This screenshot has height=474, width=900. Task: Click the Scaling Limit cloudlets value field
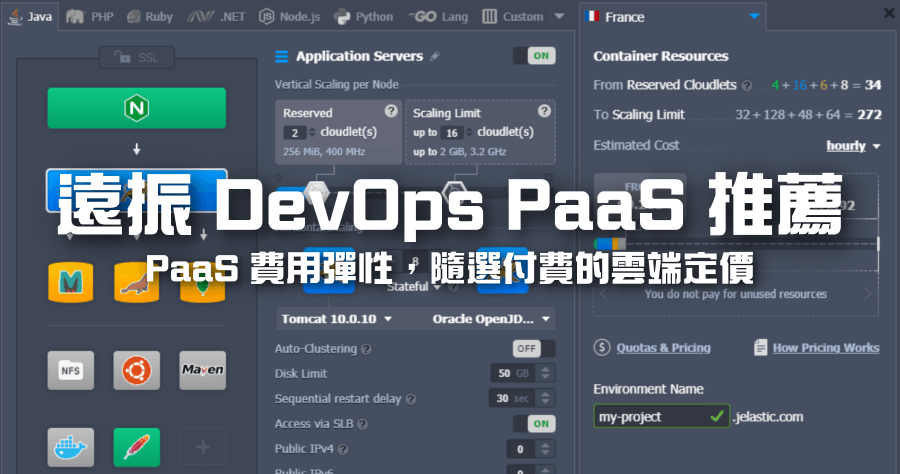coord(452,133)
